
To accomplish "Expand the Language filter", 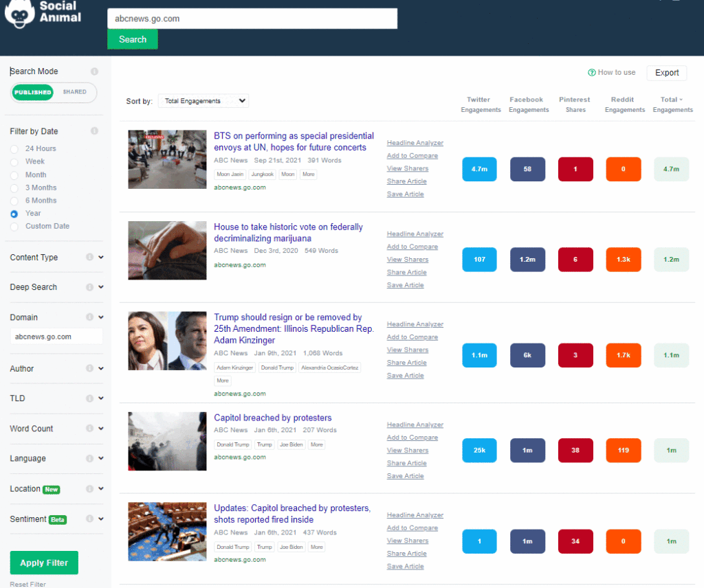I will 101,458.
